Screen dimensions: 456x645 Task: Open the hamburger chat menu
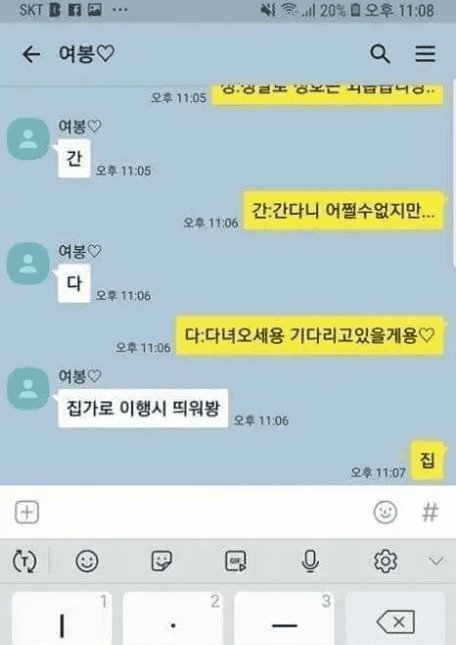tap(425, 54)
